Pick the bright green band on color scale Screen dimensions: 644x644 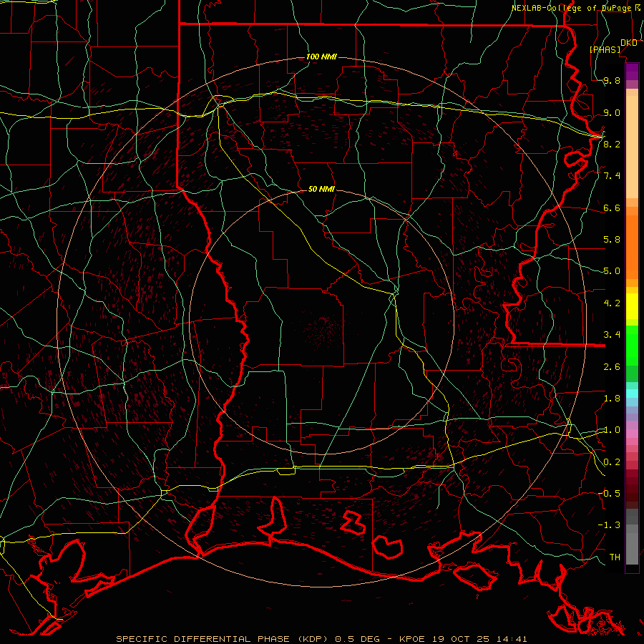click(632, 346)
